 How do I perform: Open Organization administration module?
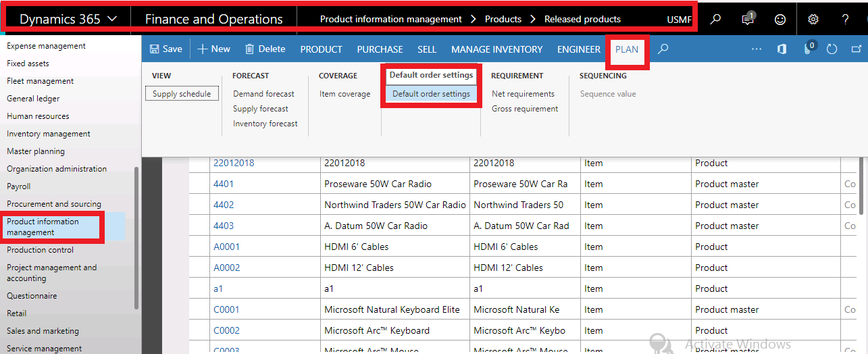click(x=57, y=169)
